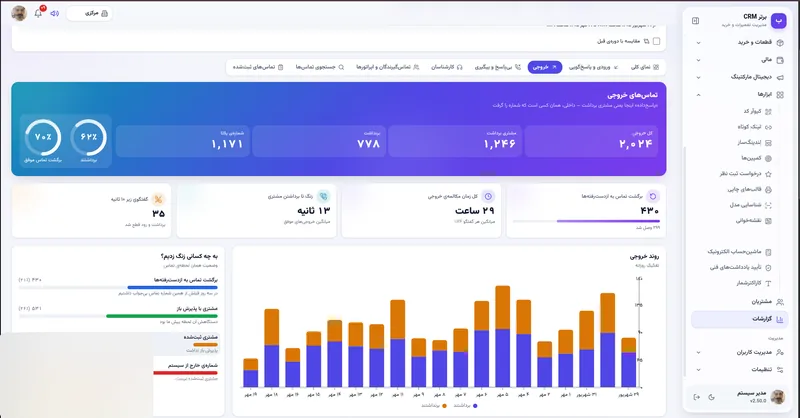Collapse the sidebar with the panel toggle icon
Image resolution: width=800 pixels, height=418 pixels.
point(695,21)
